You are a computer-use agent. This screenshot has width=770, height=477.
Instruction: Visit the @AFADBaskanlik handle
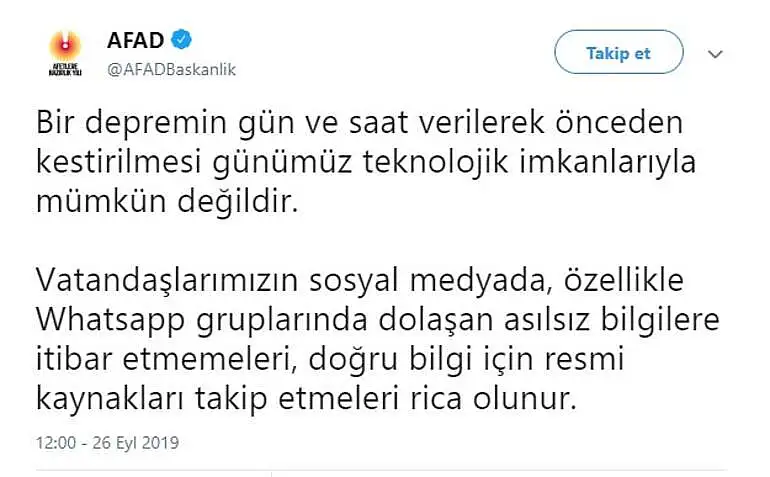(171, 70)
